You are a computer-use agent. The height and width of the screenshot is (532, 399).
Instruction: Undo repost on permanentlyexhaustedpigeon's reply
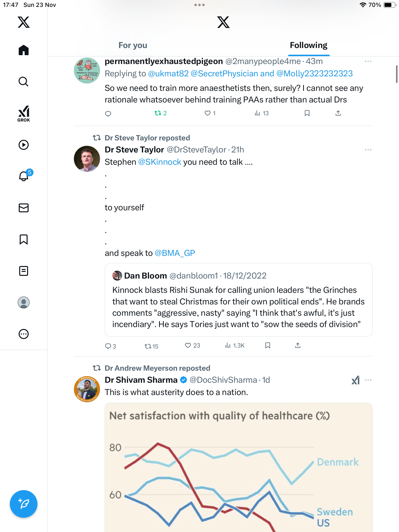(x=158, y=113)
